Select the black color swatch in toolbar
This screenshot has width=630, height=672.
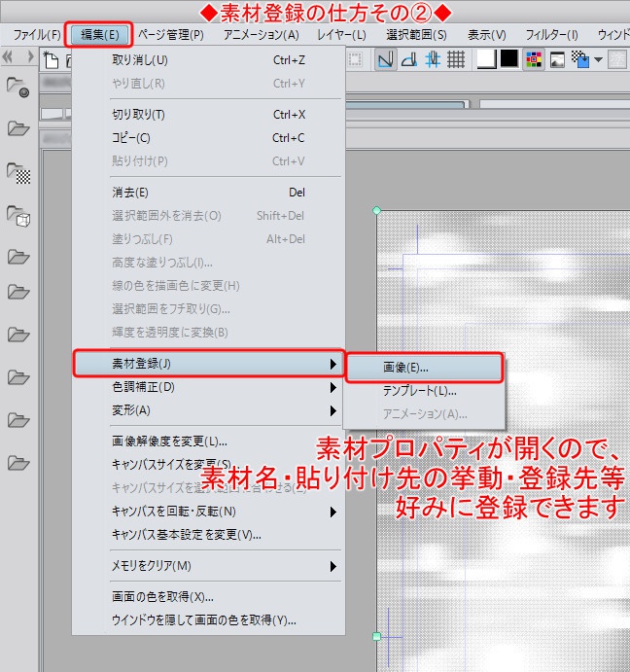coord(509,58)
